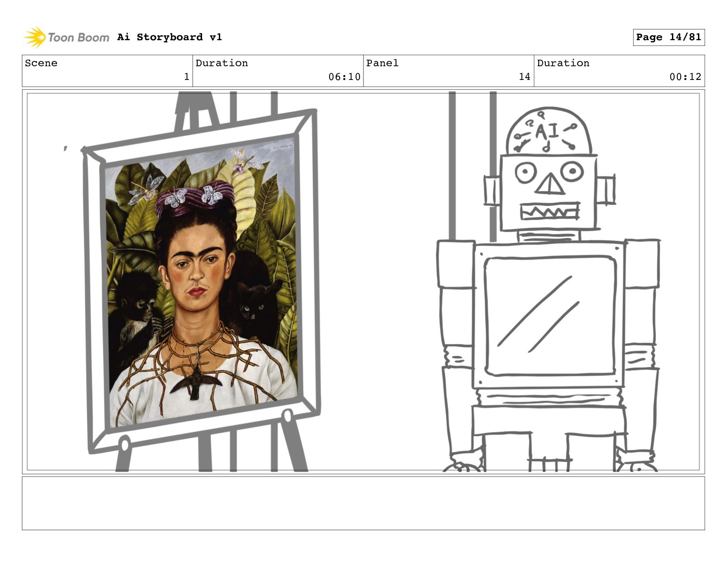Click the 'Page 14/81' box
The height and width of the screenshot is (563, 728).
click(x=668, y=37)
